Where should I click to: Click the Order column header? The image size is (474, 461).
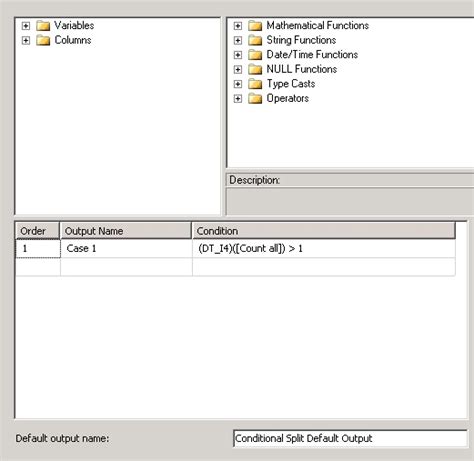38,231
